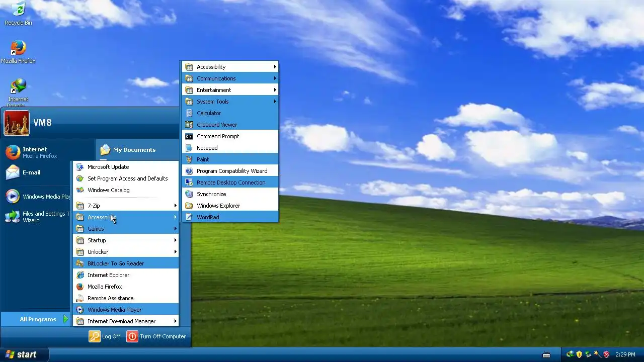This screenshot has height=362, width=644.
Task: Click the Remote Desktop Connection icon
Action: coord(189,183)
